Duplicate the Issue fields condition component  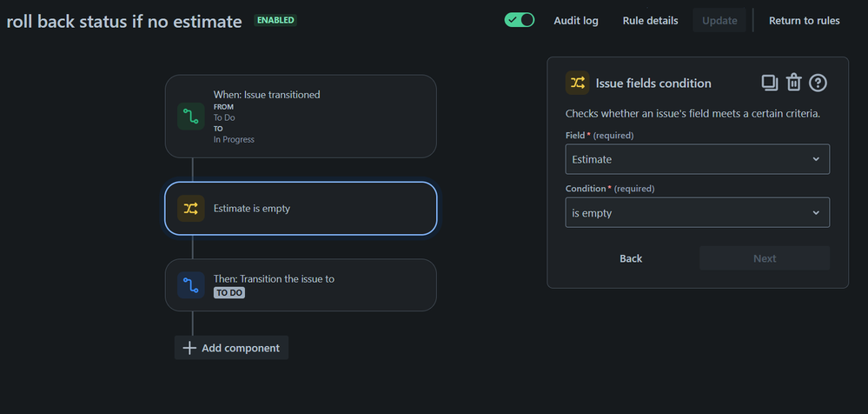(770, 83)
